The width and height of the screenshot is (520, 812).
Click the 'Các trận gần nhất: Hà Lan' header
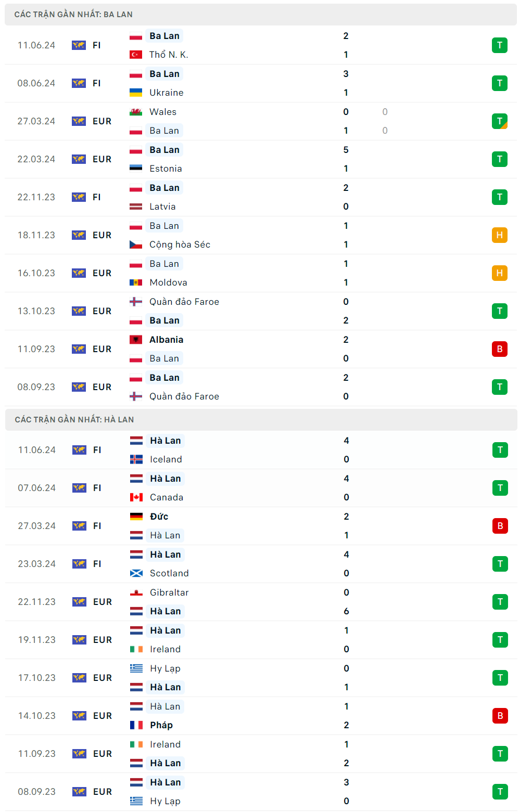[74, 420]
